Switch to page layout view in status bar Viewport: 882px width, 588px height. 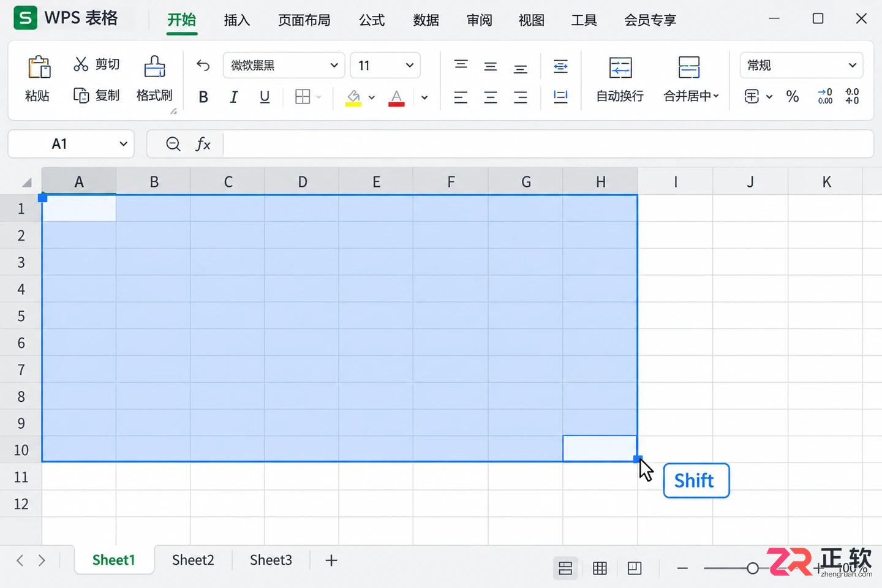tap(600, 568)
